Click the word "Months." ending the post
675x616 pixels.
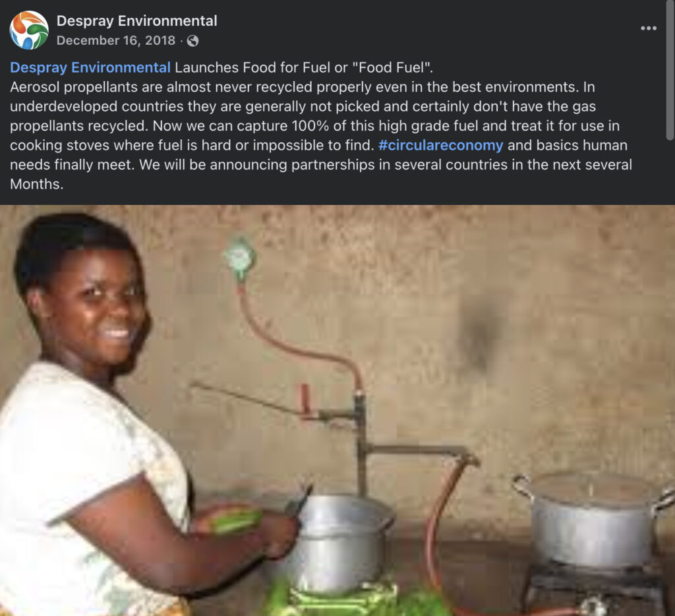pyautogui.click(x=37, y=184)
